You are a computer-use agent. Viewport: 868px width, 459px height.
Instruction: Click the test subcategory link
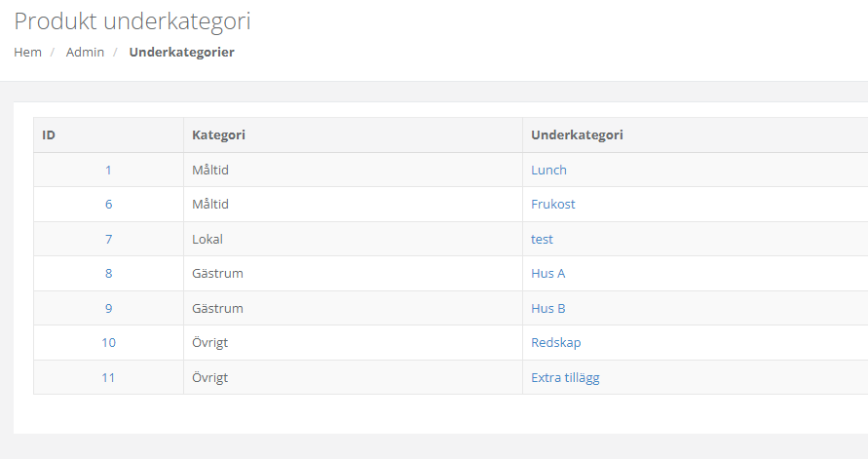(542, 240)
